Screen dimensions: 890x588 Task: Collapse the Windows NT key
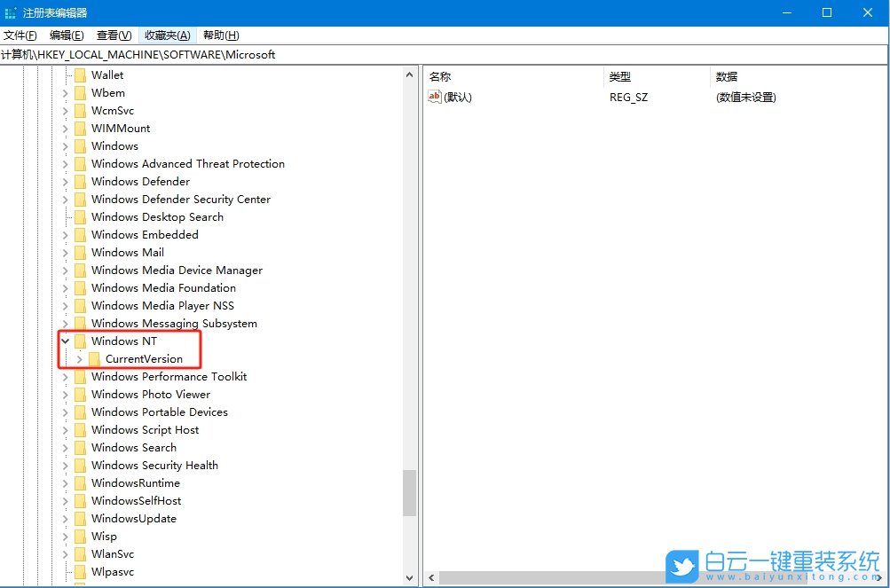tap(65, 341)
